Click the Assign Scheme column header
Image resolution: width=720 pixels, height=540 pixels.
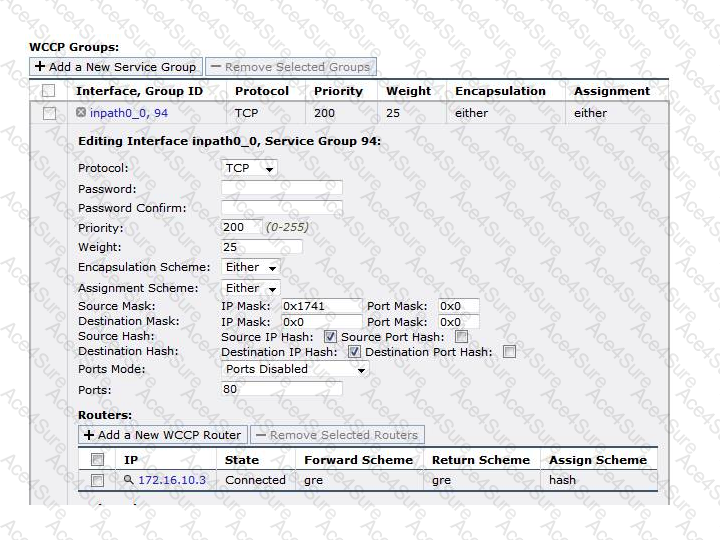coord(598,460)
